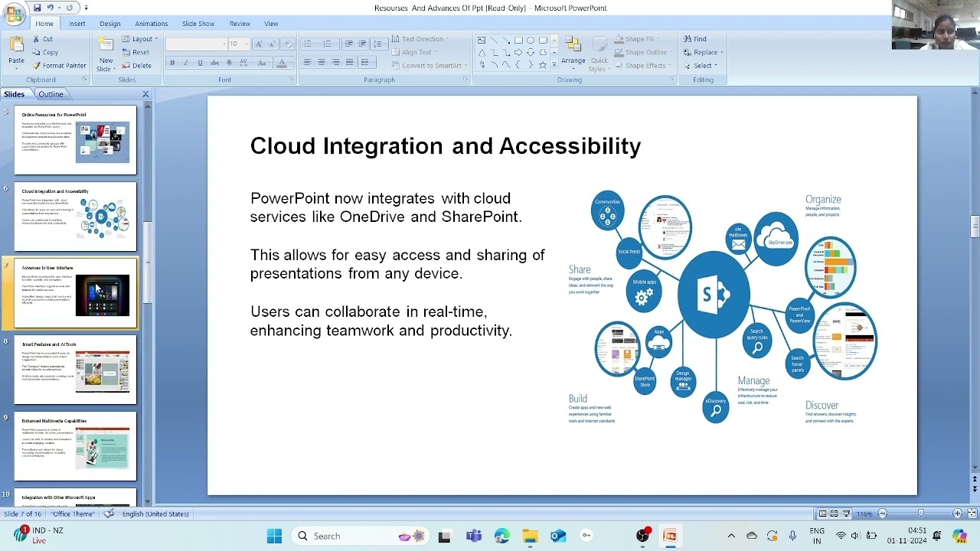This screenshot has height=551, width=980.
Task: Increase font size with Grow Font
Action: 259,44
